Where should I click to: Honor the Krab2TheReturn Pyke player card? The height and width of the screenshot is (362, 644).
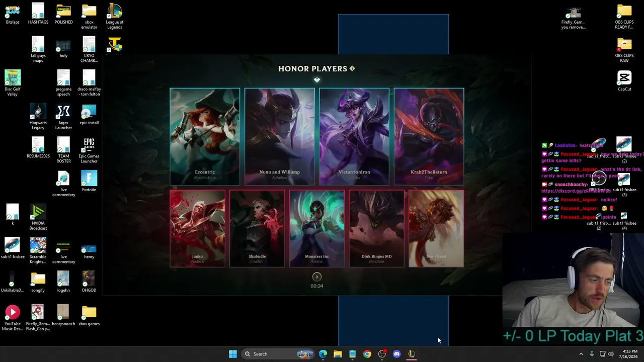coord(429,137)
